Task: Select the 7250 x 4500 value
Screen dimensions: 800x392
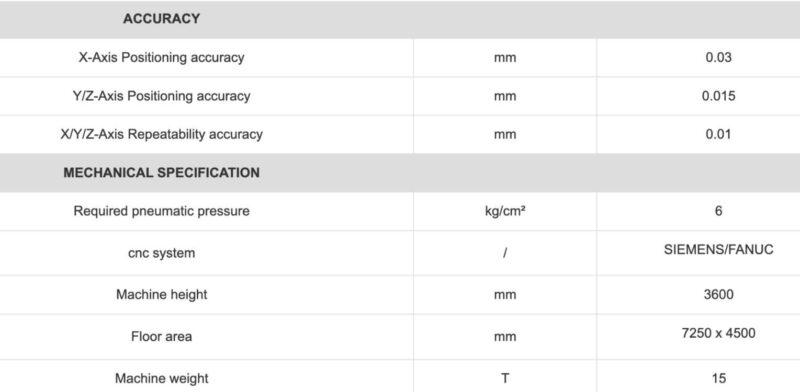Action: (x=718, y=333)
